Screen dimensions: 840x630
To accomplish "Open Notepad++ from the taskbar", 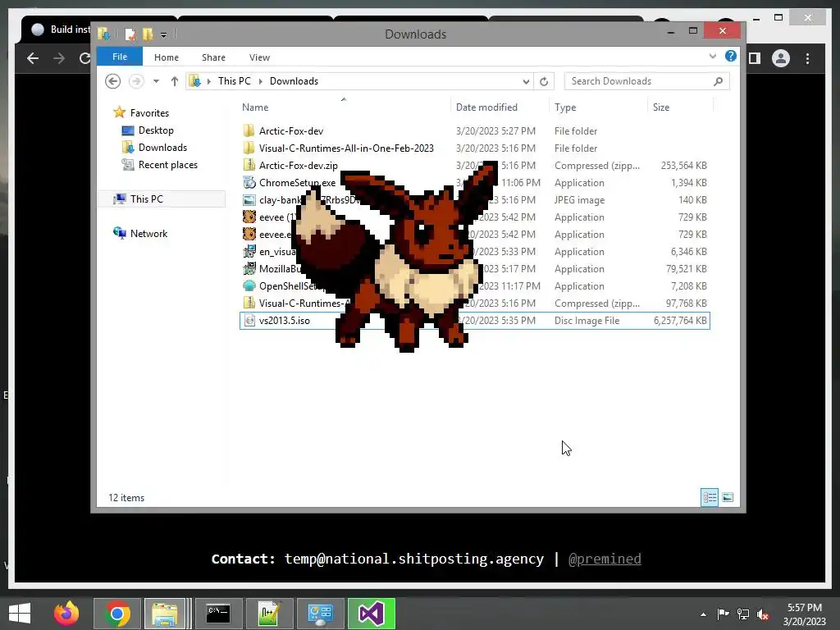I will pyautogui.click(x=268, y=614).
